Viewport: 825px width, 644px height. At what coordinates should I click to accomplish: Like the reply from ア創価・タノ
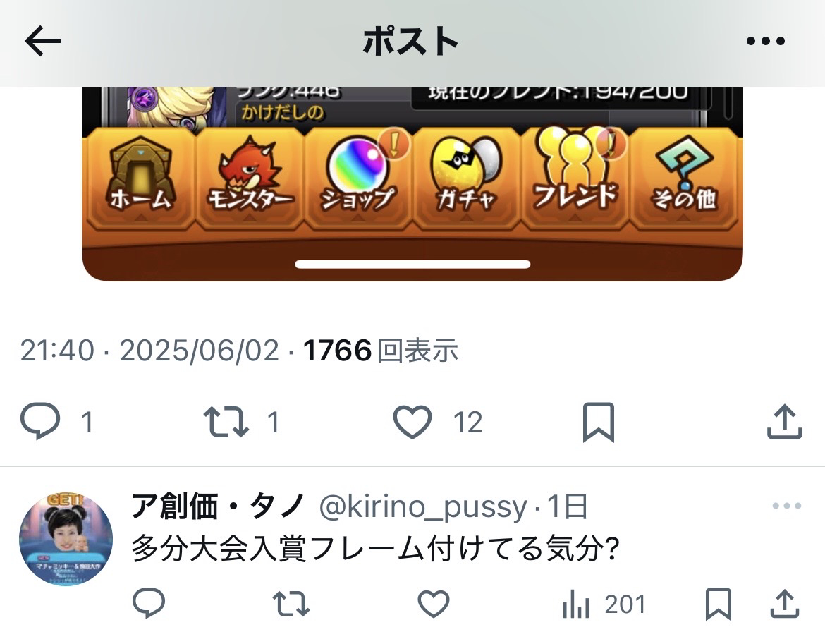click(x=434, y=604)
